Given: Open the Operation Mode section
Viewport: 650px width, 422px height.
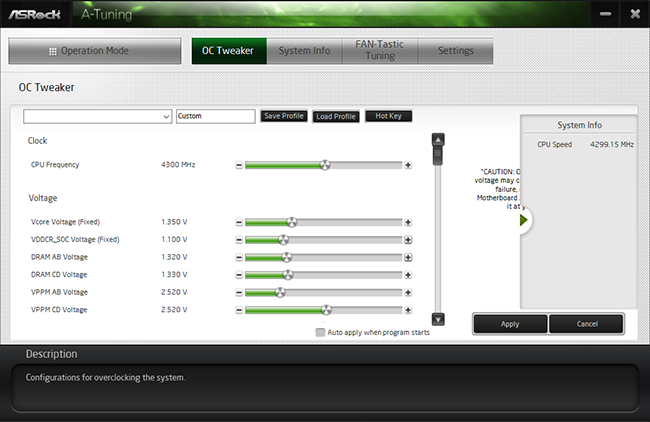Looking at the screenshot, I should 95,51.
